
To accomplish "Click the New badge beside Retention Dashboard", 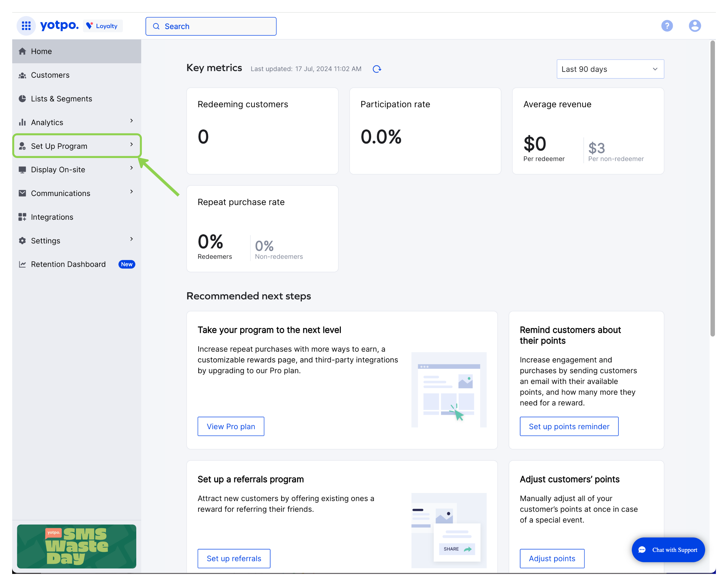I will click(x=126, y=264).
